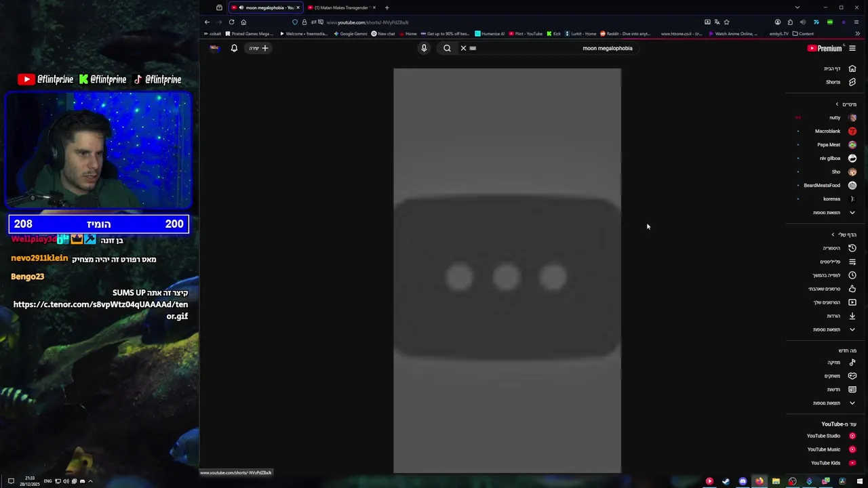Image resolution: width=868 pixels, height=488 pixels.
Task: Open the Flint - YouTube bookmark
Action: pyautogui.click(x=526, y=33)
